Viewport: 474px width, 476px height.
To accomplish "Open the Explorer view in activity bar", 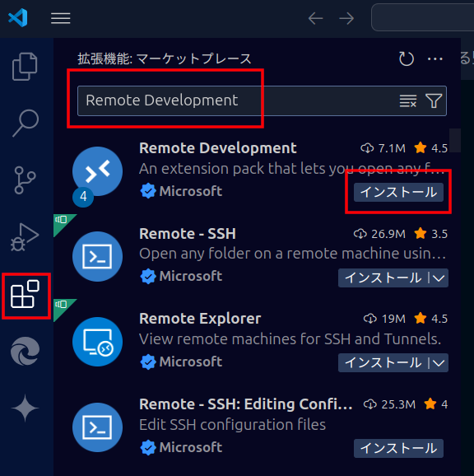I will 25,67.
